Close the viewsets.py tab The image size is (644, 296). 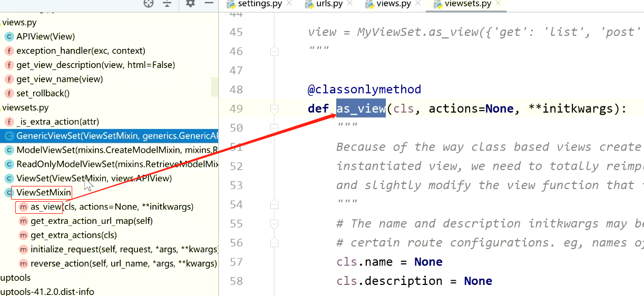click(x=499, y=4)
